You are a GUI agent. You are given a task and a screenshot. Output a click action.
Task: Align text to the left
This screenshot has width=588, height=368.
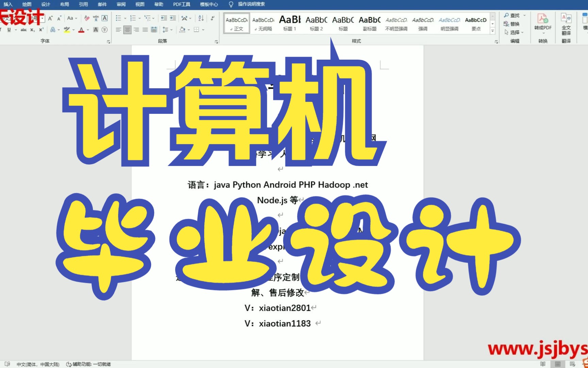tap(118, 30)
